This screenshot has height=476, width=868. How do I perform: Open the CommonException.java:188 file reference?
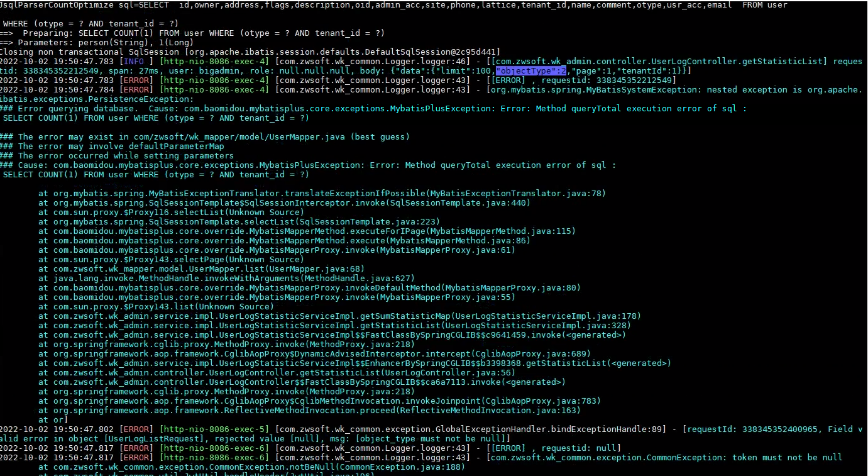click(x=377, y=467)
